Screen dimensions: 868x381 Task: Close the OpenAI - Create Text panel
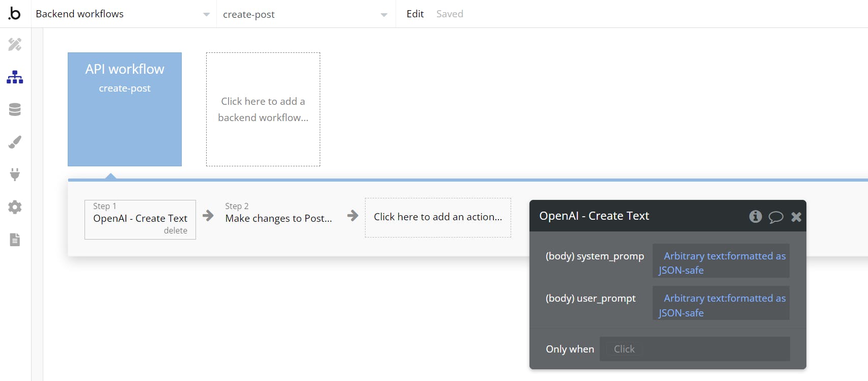pos(796,217)
